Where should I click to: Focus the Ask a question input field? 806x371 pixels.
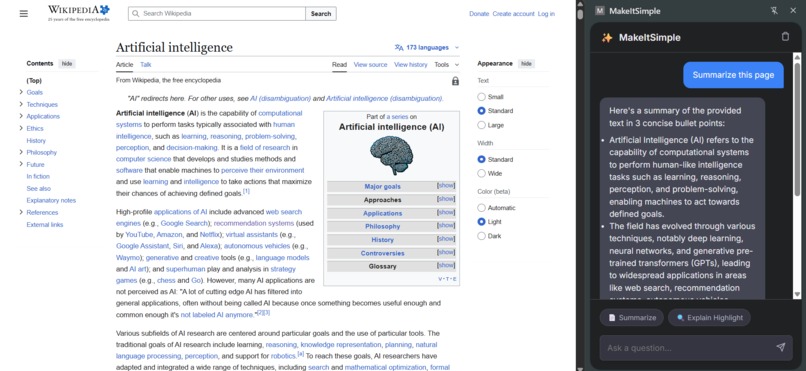[689, 348]
